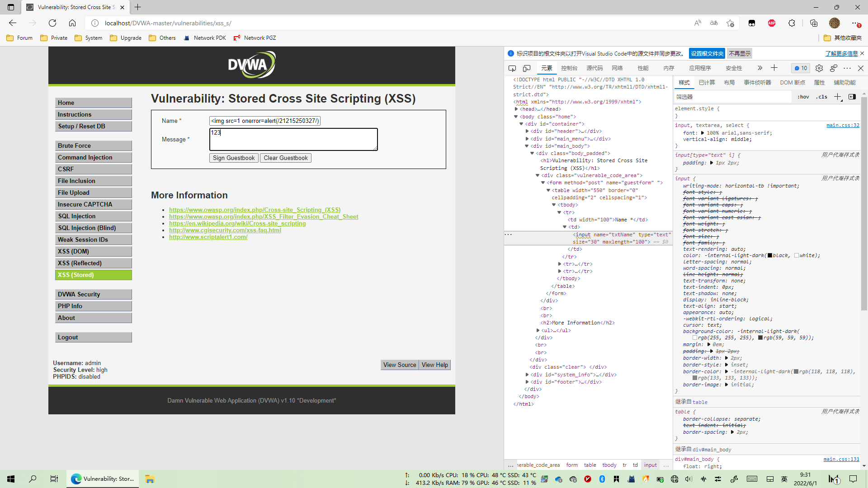868x488 pixels.
Task: Click the plus icon to add a DevTools tab
Action: click(774, 68)
